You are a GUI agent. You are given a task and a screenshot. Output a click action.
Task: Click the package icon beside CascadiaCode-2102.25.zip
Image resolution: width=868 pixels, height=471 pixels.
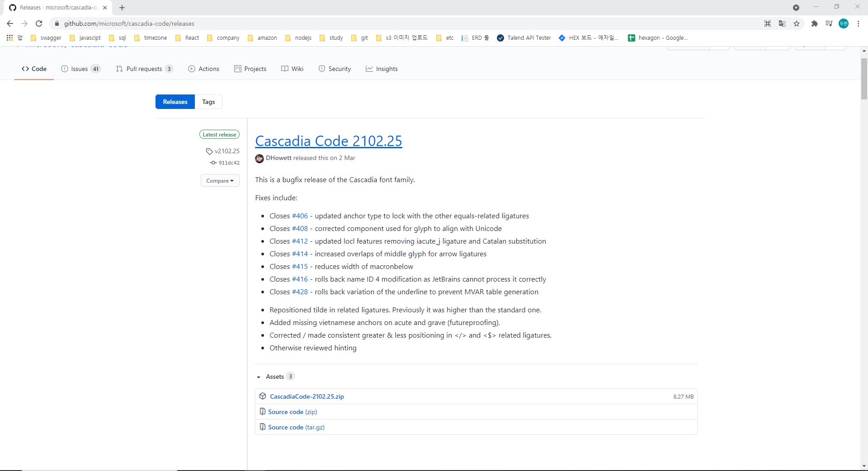[263, 396]
